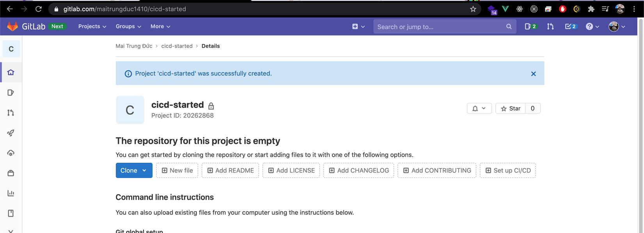
Task: Open Wiki icon in left sidebar
Action: pos(11,213)
